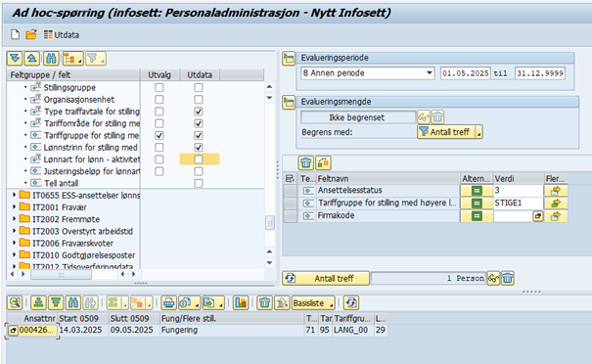
Task: Delete the selection row with the trash icon above Feltnavn
Action: coord(306,163)
